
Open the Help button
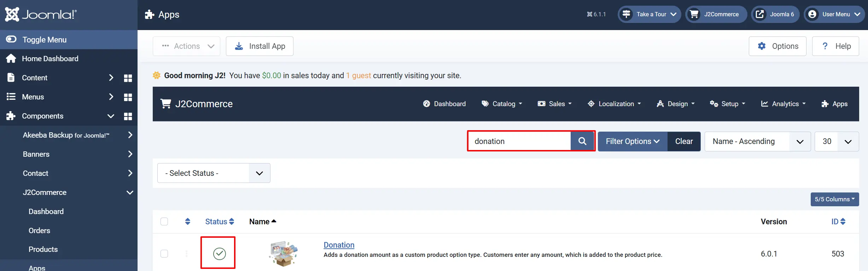pos(835,46)
